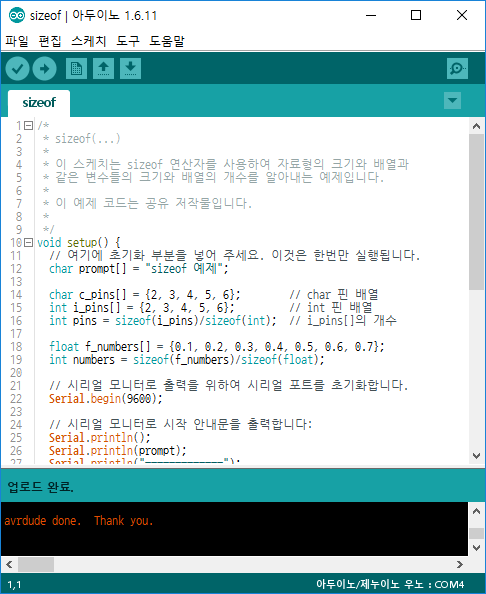Click the 'Serial.println(prompt);' line

pos(117,450)
